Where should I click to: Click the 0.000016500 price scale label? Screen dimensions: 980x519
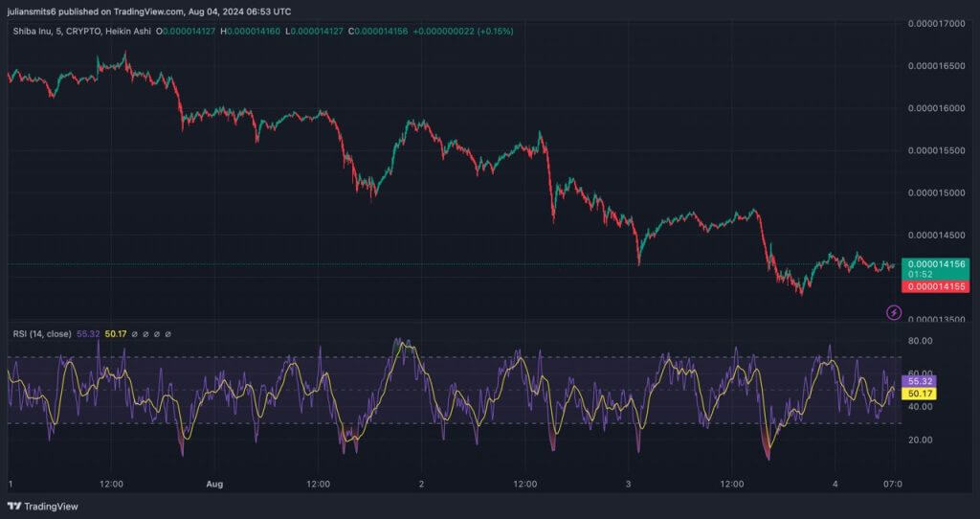(x=936, y=66)
